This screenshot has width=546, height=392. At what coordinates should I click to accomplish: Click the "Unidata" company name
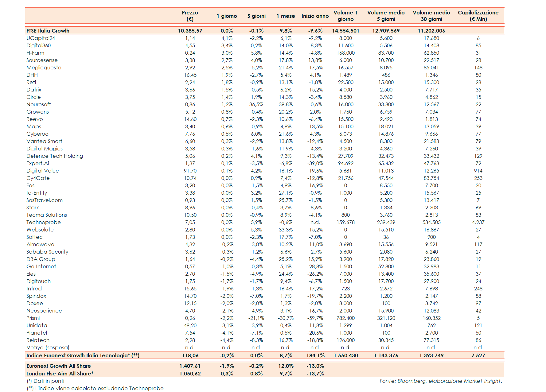[x=37, y=325]
